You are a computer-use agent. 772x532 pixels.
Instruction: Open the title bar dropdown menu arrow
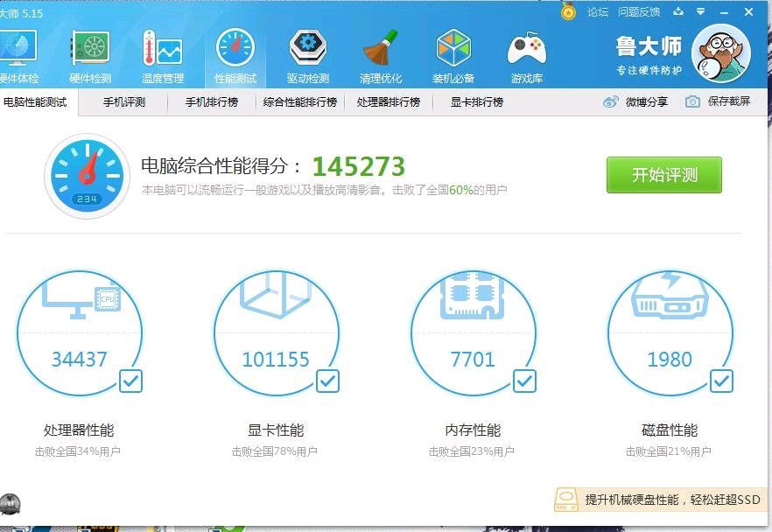coord(700,11)
